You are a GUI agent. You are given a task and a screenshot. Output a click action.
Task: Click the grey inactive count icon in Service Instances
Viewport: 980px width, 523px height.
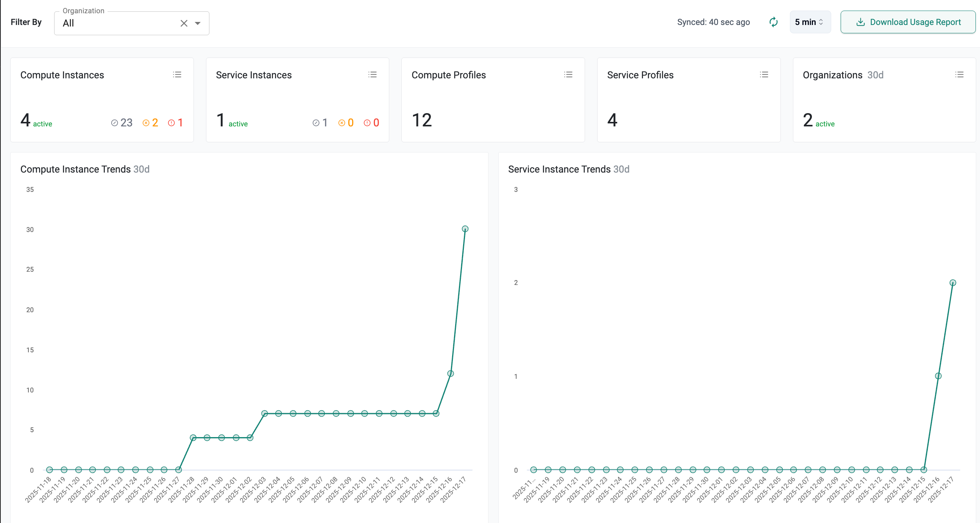(316, 123)
